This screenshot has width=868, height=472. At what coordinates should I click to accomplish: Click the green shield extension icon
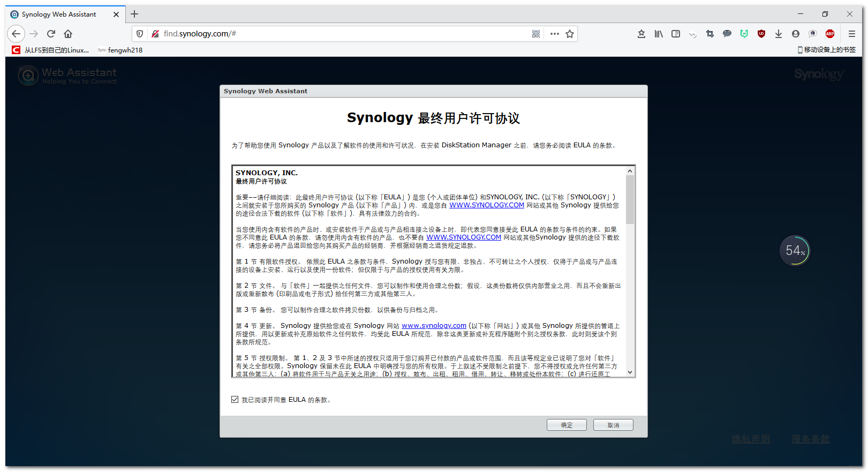click(744, 34)
